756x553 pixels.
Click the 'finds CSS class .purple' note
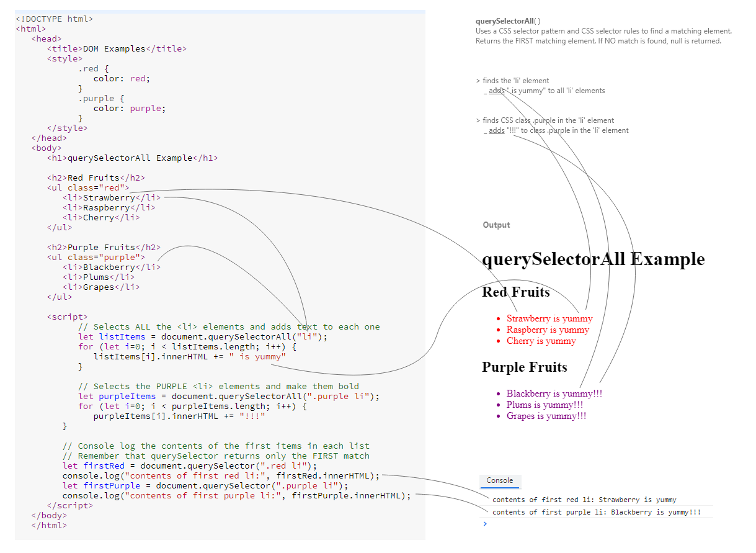(x=545, y=120)
